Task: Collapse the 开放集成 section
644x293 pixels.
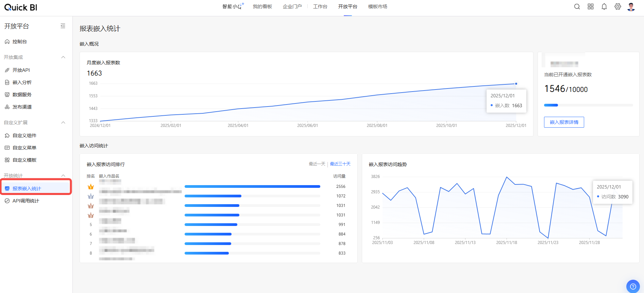Action: (63, 57)
